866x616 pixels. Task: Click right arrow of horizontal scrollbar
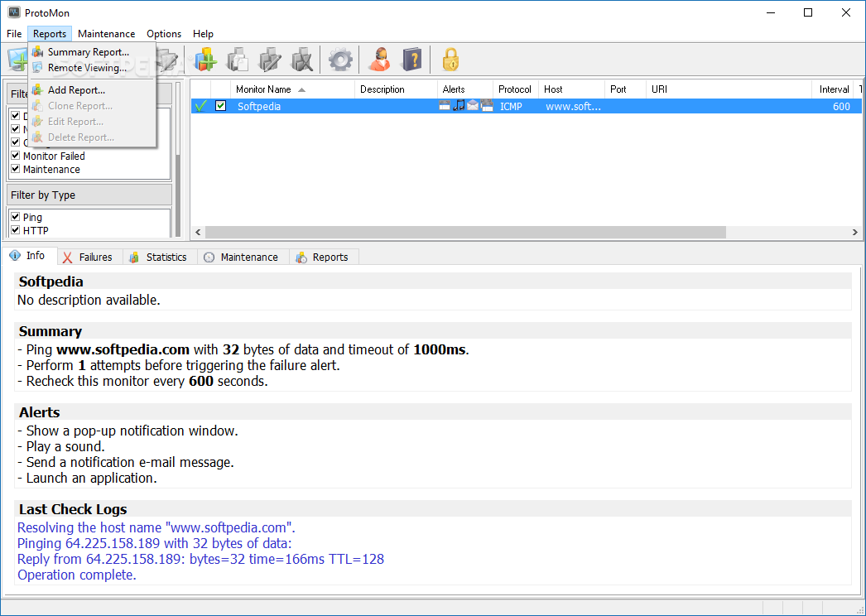click(854, 232)
